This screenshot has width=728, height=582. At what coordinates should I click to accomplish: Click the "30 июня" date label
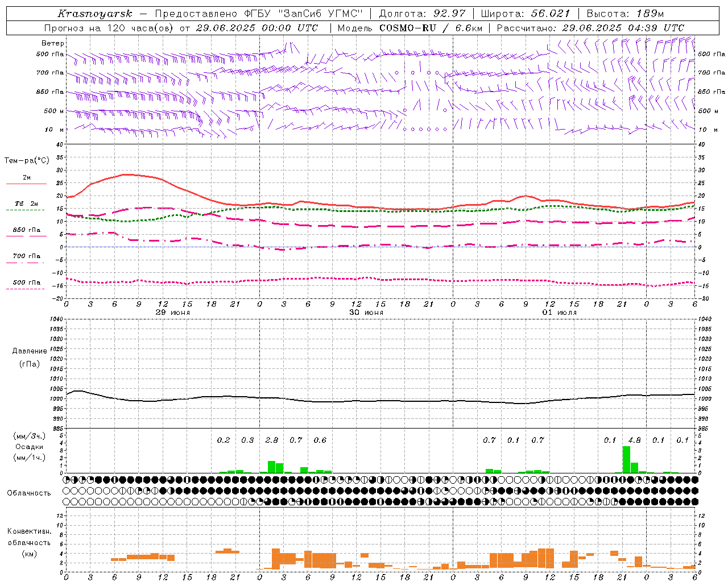pos(366,313)
